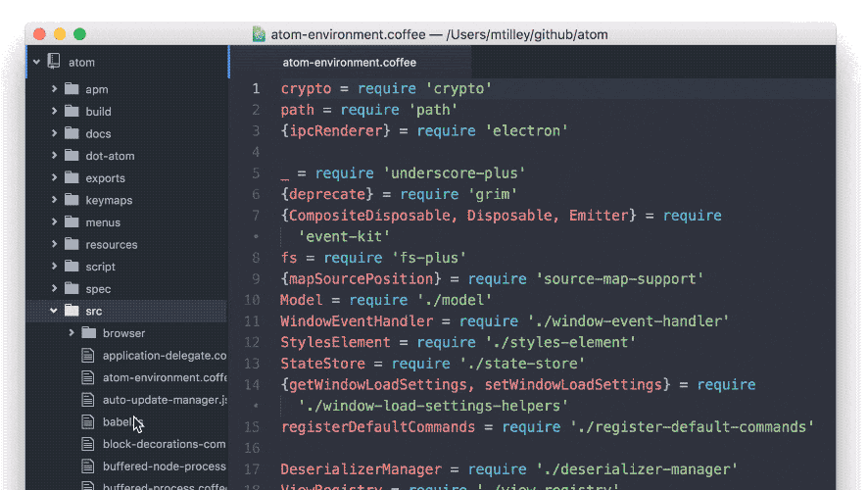The image size is (868, 490).
Task: Click the apm folder icon
Action: tap(71, 89)
